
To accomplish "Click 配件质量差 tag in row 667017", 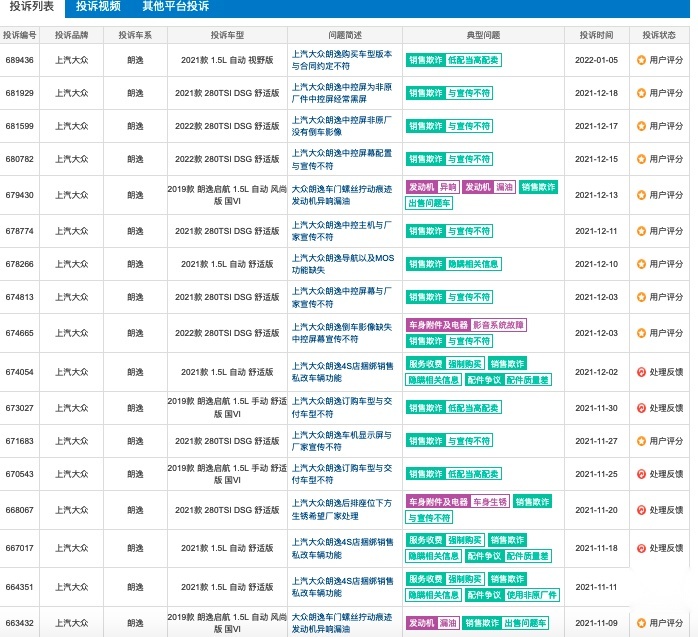I will [527, 556].
